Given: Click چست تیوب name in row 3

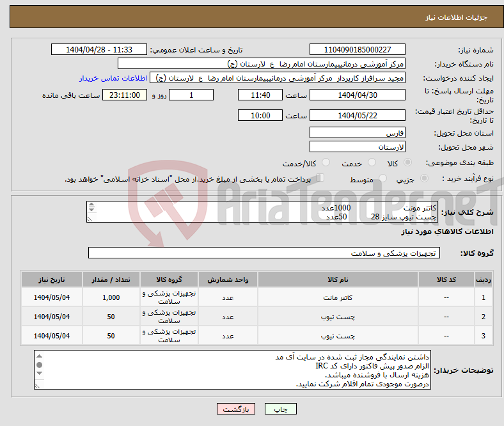Looking at the screenshot, I should point(338,336).
